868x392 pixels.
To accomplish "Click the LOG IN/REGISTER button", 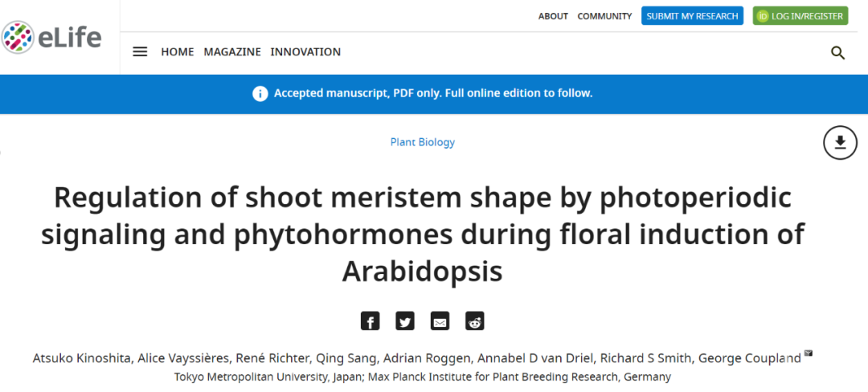I will [x=800, y=16].
